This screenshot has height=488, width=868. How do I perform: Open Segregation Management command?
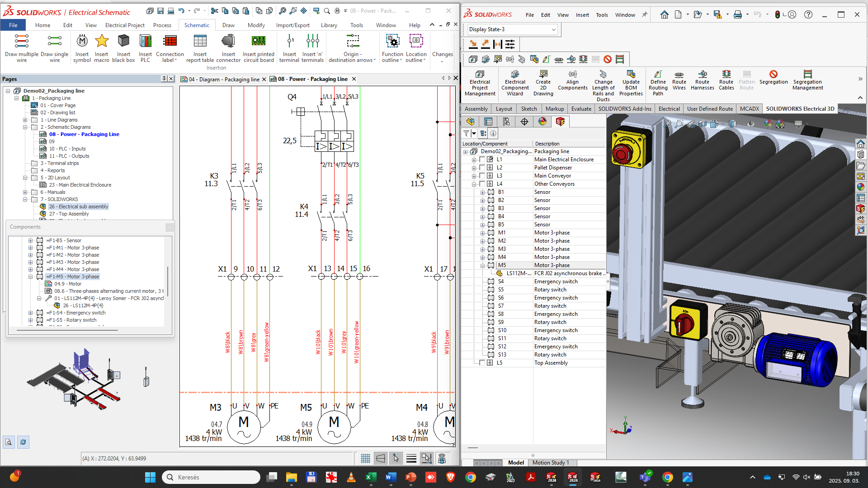(x=807, y=80)
